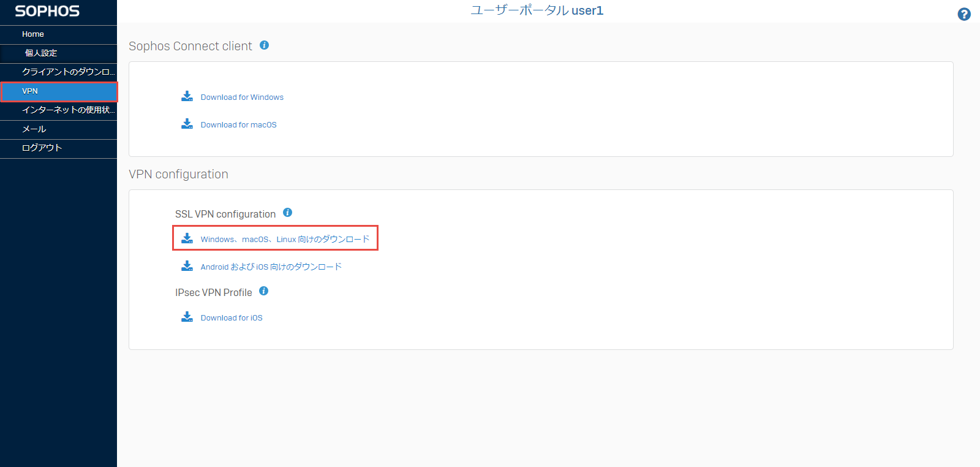Select クライアントのダウンロード sidebar item
This screenshot has height=467, width=980.
67,72
